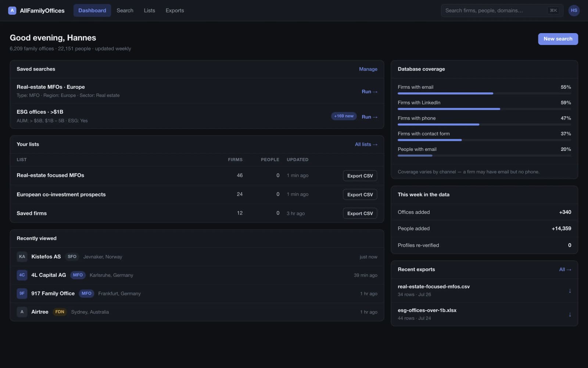Open European co-investment prospects list
Image resolution: width=588 pixels, height=368 pixels.
61,194
